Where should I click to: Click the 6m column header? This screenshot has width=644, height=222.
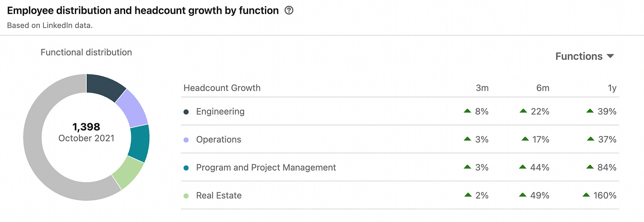coord(543,88)
